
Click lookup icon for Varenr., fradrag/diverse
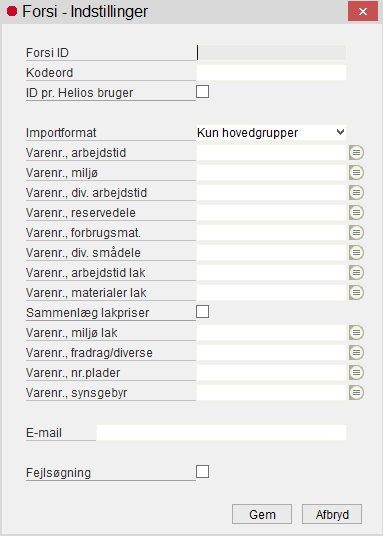(356, 352)
